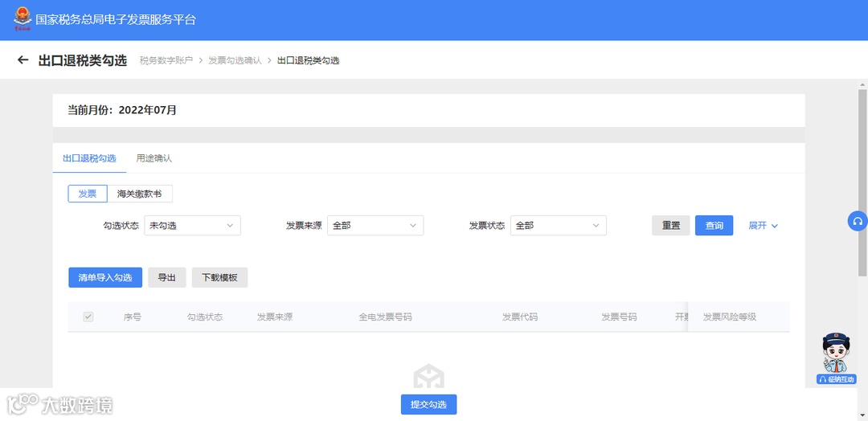Click the 出口退税类勾选 page heading
The height and width of the screenshot is (421, 868).
pos(83,60)
